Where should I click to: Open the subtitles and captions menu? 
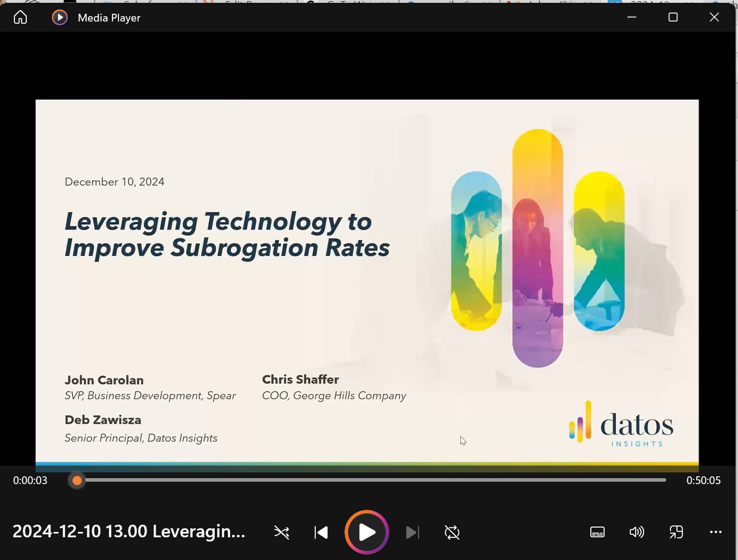(x=597, y=532)
